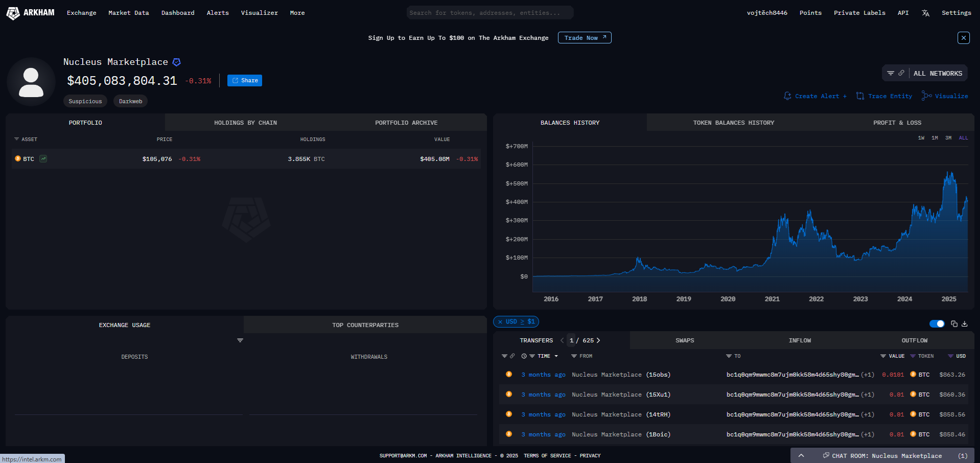Image resolution: width=980 pixels, height=463 pixels.
Task: Click Bitcoin icon on the 1Boic transfer row
Action: click(509, 434)
